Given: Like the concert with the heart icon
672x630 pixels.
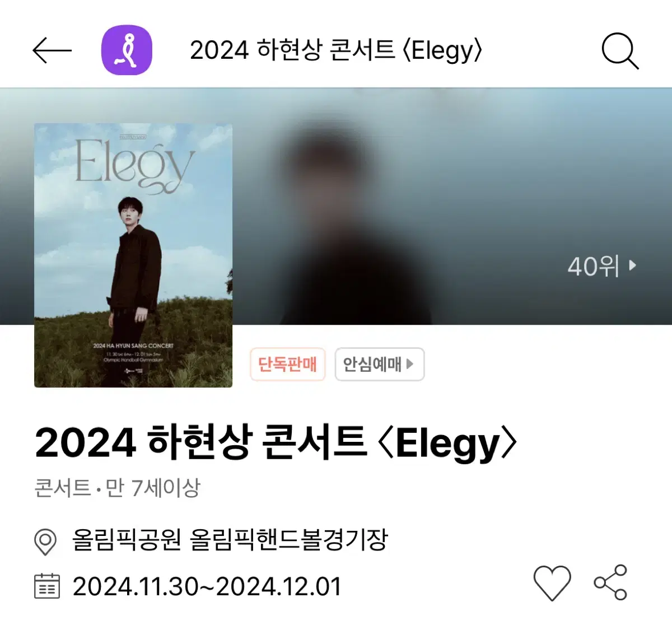Looking at the screenshot, I should [552, 583].
